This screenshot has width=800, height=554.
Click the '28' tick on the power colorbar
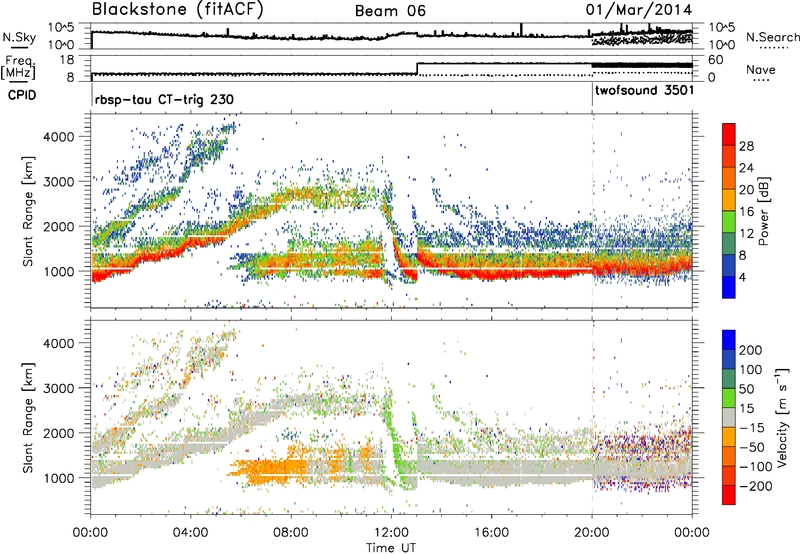coord(746,146)
